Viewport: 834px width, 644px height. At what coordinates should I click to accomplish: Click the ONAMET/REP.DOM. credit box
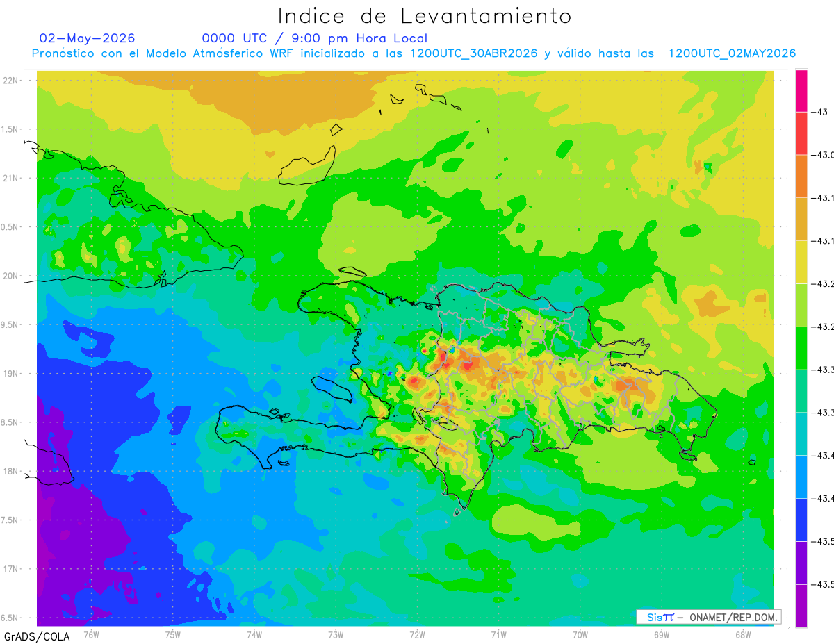click(x=708, y=617)
